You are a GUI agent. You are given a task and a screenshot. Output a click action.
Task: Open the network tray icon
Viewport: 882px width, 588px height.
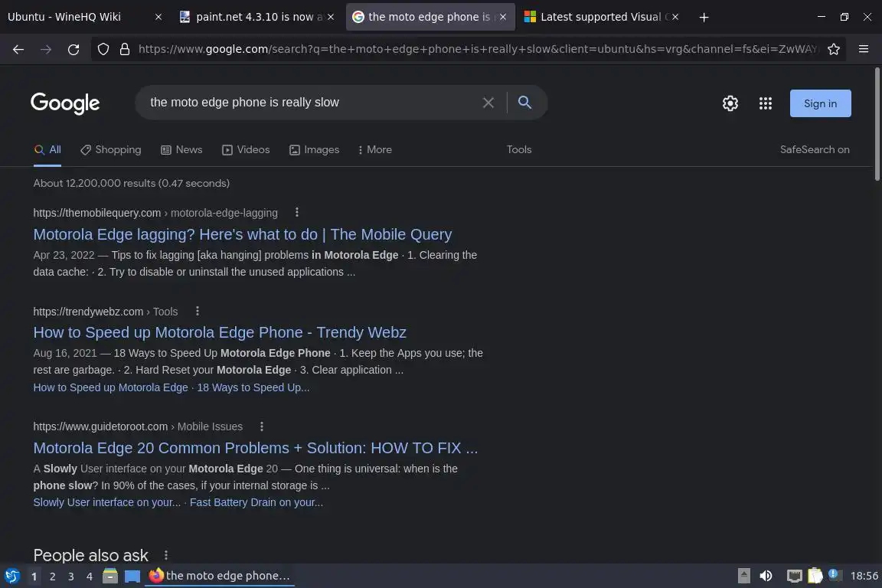point(794,577)
